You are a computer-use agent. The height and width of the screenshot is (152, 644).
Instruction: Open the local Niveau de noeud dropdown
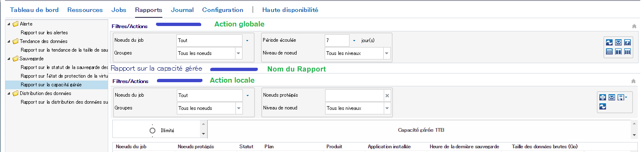[x=387, y=108]
